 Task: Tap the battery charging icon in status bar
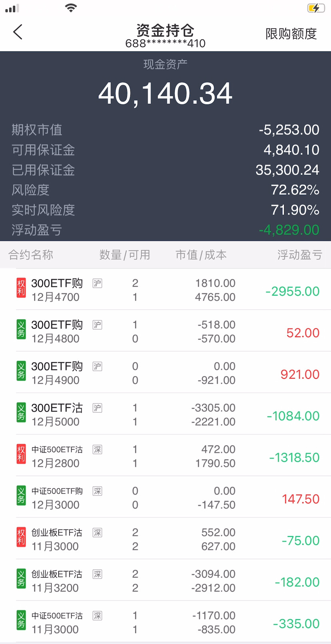[316, 8]
